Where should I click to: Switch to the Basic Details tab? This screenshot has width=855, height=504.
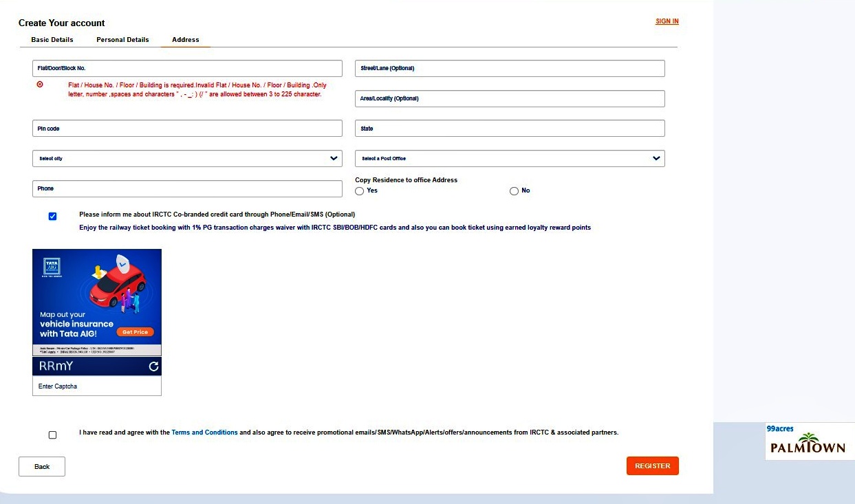pos(52,40)
